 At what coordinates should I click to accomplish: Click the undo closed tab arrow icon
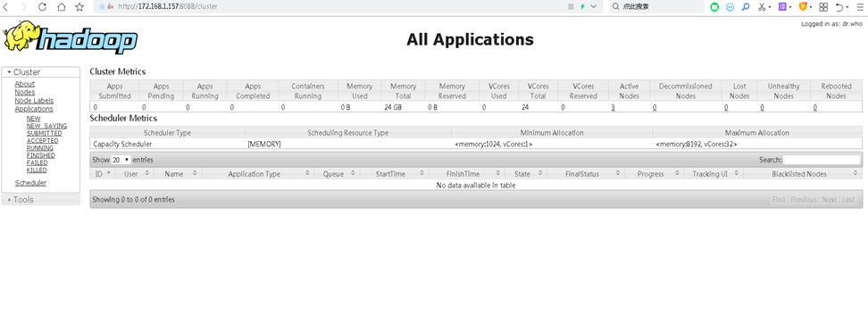tap(839, 7)
